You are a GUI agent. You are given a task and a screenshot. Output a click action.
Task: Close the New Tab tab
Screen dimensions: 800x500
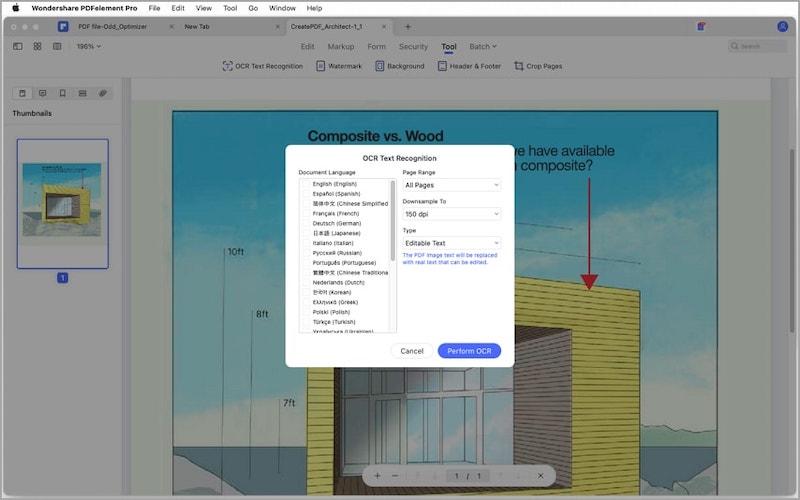[278, 27]
